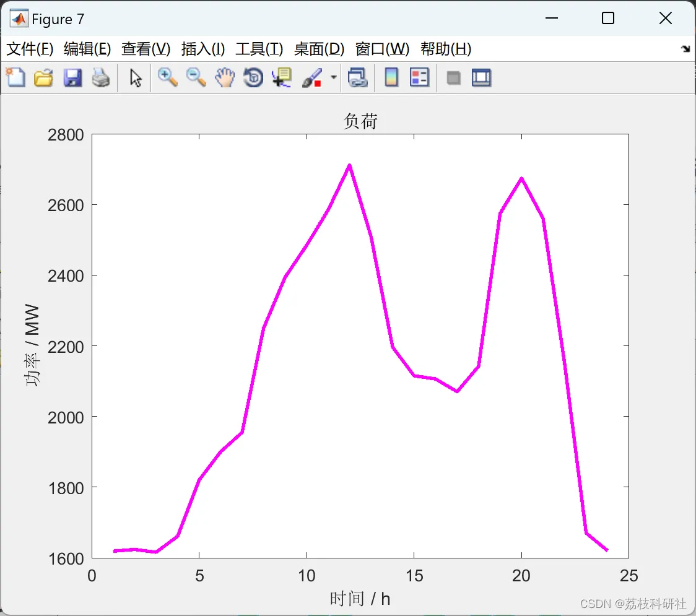Click the x-axis tick label 10
Screen dimensions: 696x616
pos(307,576)
